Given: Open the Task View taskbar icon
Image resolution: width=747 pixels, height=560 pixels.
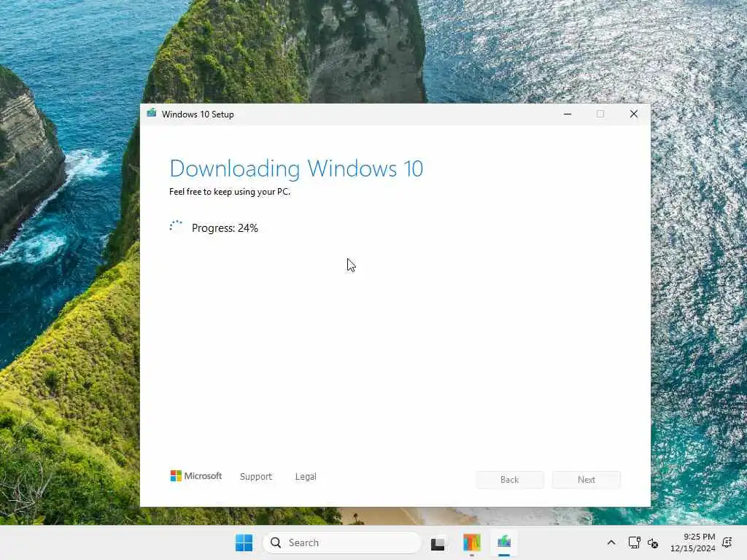Looking at the screenshot, I should point(438,543).
